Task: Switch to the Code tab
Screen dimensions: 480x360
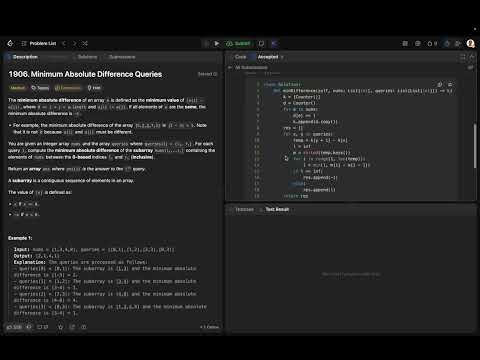Action: coord(239,57)
